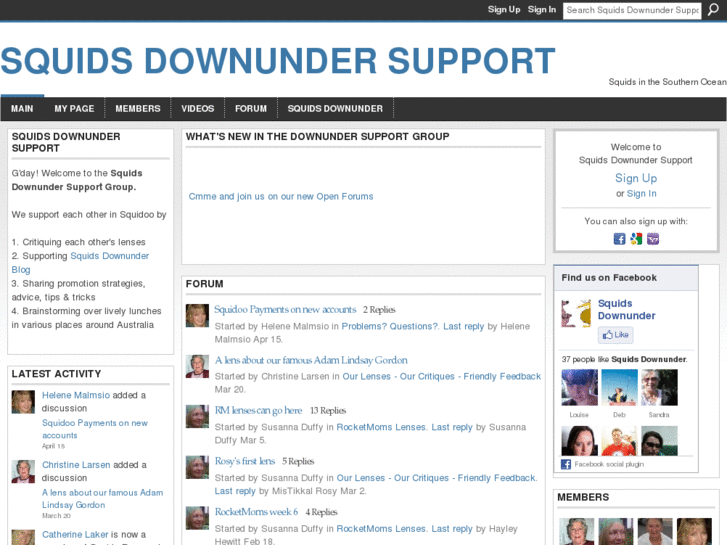Screen dimensions: 727x545
Task: Open RocketMoms week 6 thread
Action: 256,512
